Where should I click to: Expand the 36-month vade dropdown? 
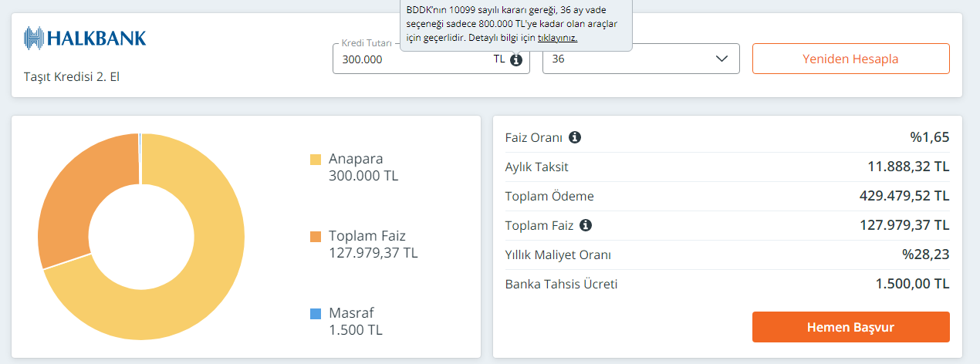tap(640, 59)
